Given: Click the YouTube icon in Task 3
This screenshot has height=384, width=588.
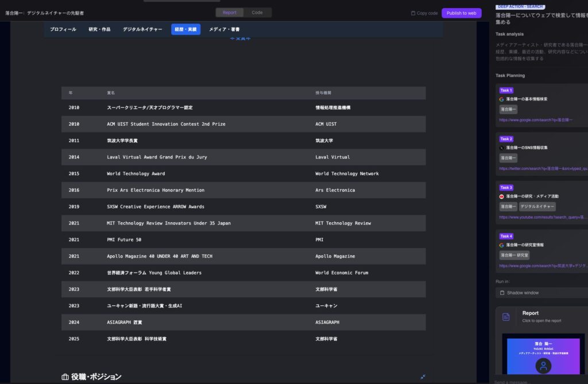Looking at the screenshot, I should point(501,196).
